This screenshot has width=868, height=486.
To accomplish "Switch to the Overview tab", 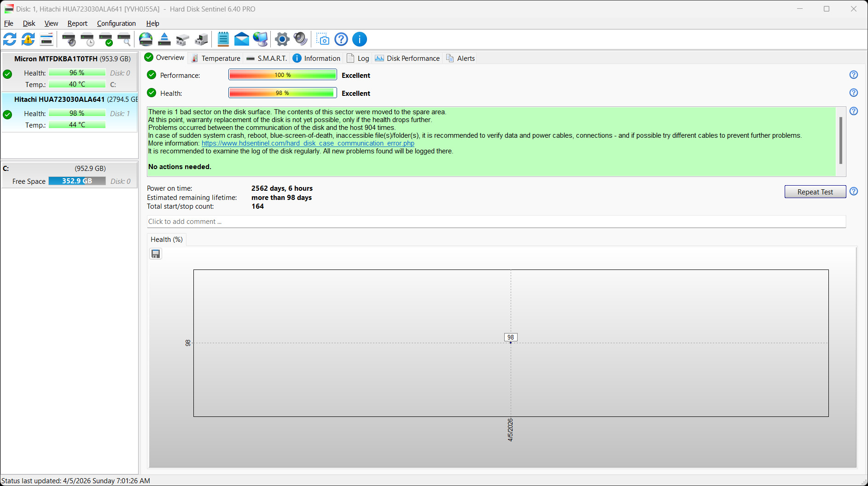I will click(x=164, y=58).
